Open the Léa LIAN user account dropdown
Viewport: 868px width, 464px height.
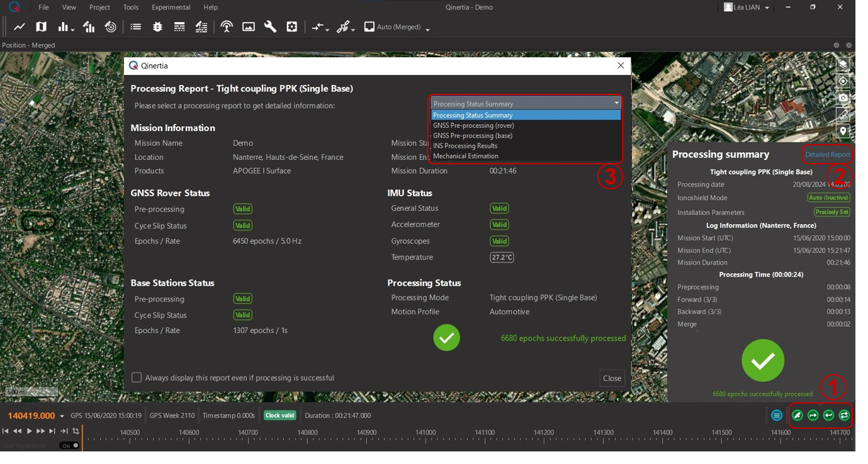747,7
